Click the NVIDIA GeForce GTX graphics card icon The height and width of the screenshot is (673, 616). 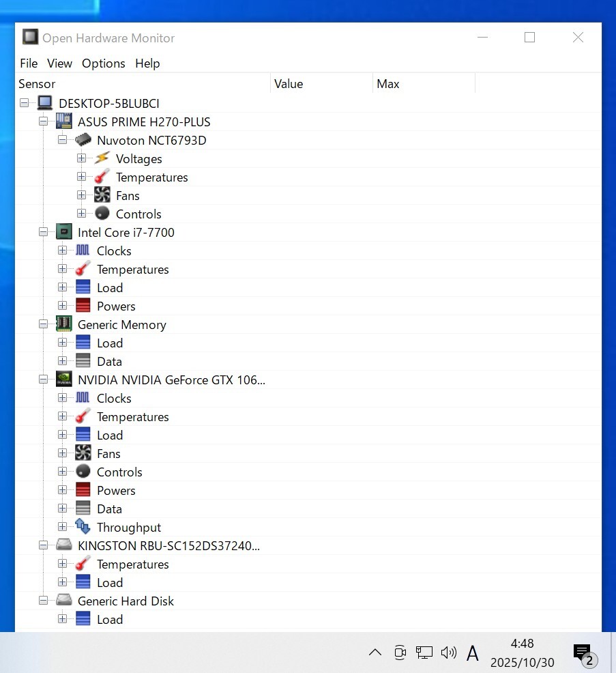64,380
